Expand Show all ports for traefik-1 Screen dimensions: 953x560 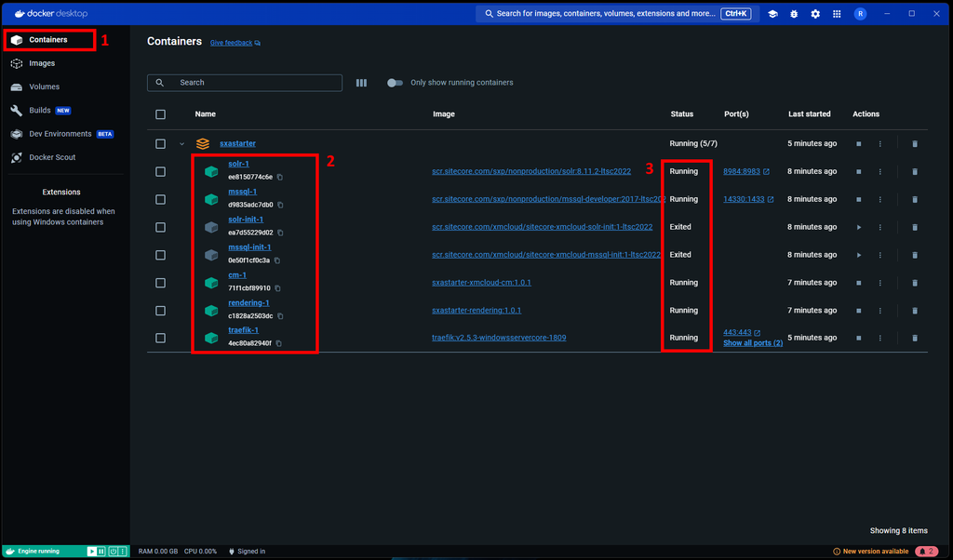pyautogui.click(x=752, y=343)
